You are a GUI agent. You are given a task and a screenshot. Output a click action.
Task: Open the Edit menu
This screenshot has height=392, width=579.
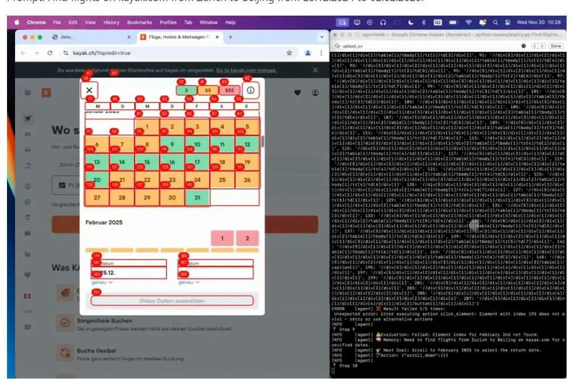click(73, 23)
